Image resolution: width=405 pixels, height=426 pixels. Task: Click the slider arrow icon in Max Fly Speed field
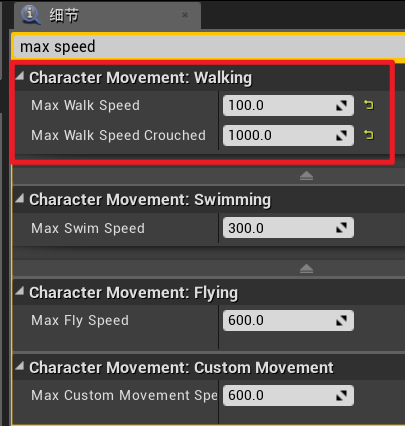(x=341, y=320)
